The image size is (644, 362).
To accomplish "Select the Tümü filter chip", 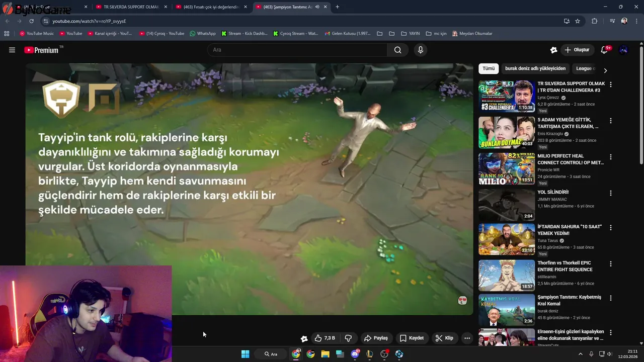I will [x=489, y=68].
